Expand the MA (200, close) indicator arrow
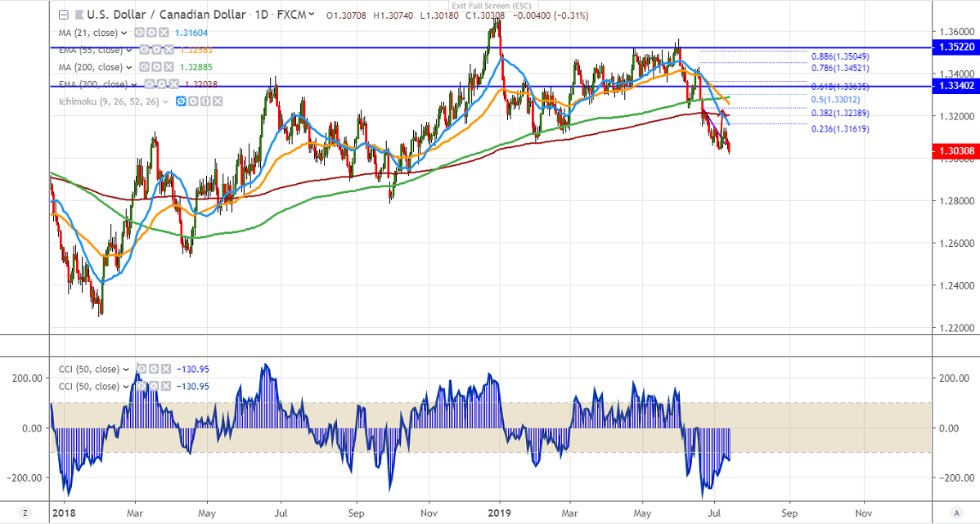 pos(128,68)
